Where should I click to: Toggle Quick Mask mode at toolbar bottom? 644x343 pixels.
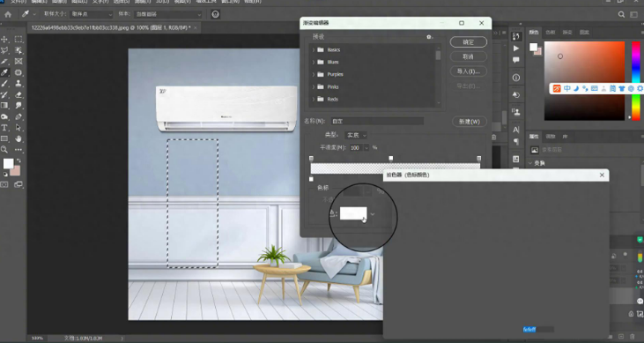(4, 184)
